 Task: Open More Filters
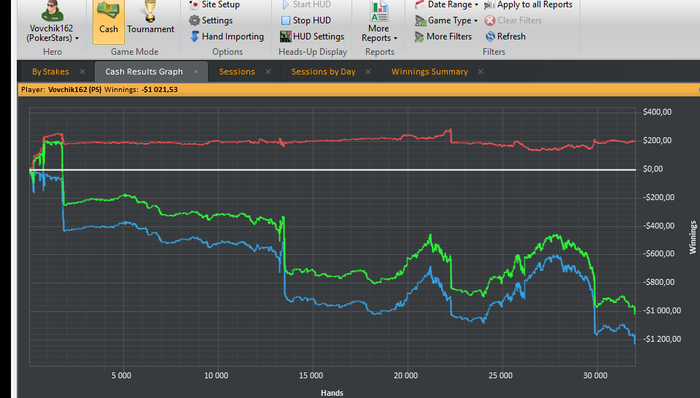pyautogui.click(x=443, y=37)
